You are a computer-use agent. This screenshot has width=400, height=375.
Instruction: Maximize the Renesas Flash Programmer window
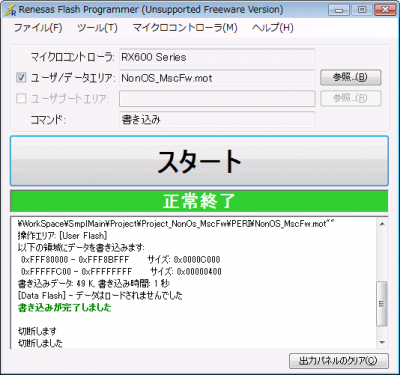pyautogui.click(x=362, y=10)
